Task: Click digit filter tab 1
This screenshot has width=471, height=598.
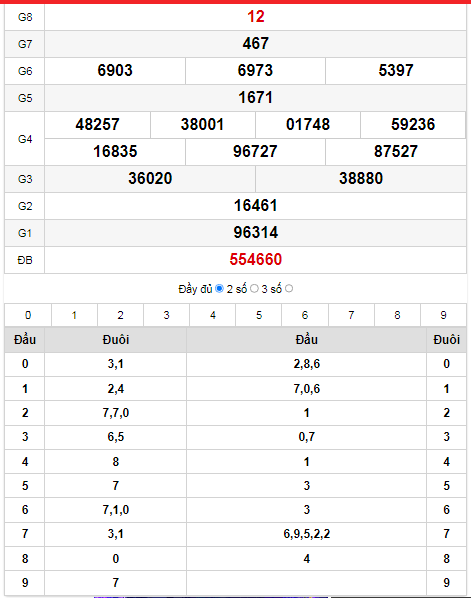Action: coord(74,315)
